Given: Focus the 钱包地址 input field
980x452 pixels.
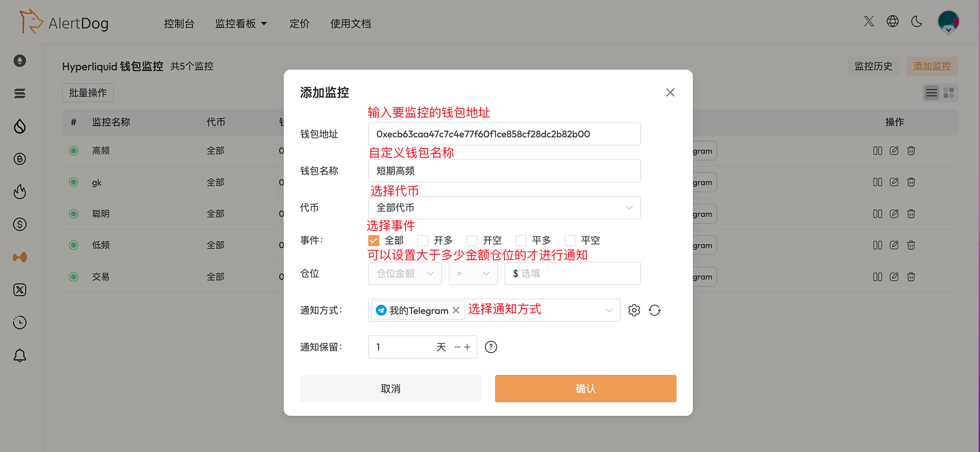Looking at the screenshot, I should click(505, 134).
